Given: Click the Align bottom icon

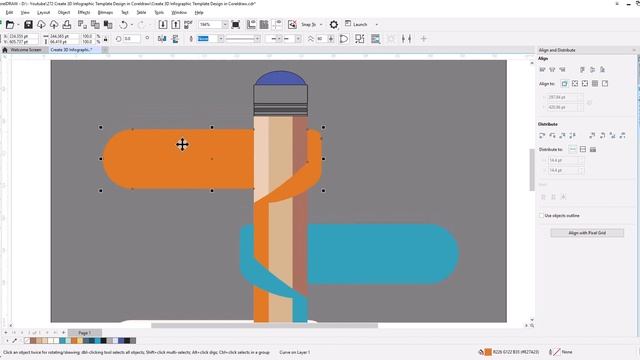Looking at the screenshot, I should click(x=602, y=70).
